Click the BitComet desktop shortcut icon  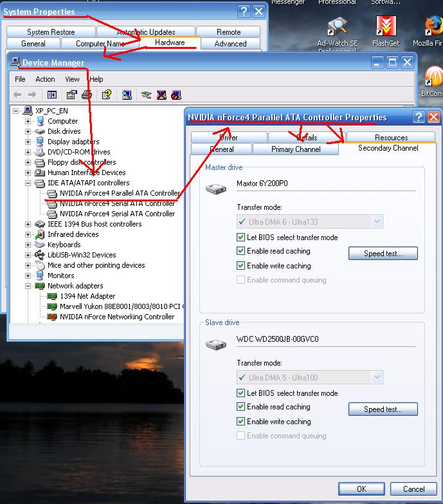[434, 77]
